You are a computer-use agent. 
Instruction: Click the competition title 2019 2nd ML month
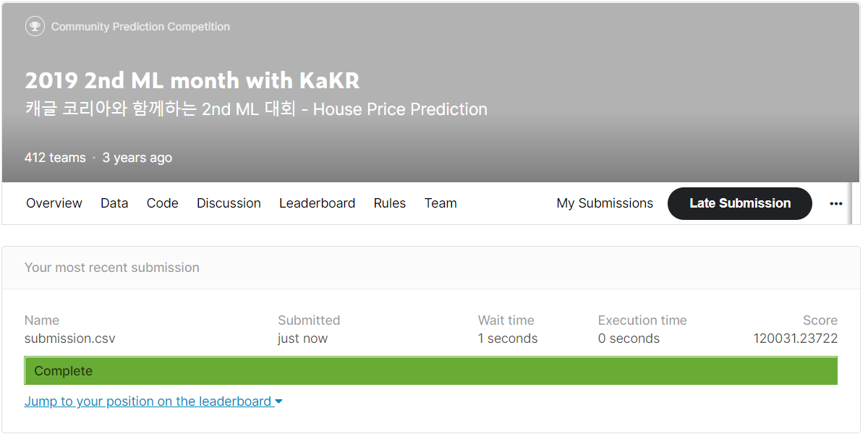192,80
